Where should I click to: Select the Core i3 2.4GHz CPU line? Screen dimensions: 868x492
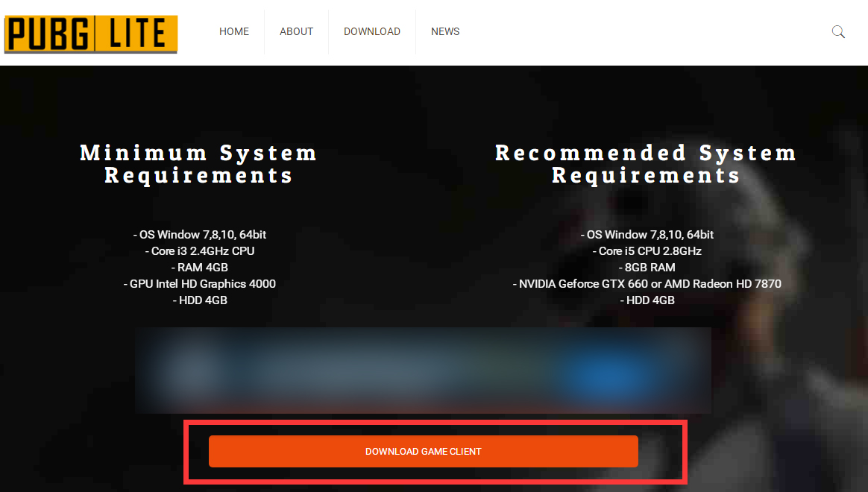[200, 251]
